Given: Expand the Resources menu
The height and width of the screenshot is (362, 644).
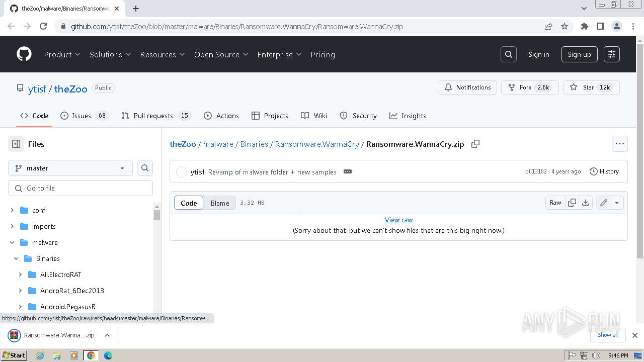Looking at the screenshot, I should pyautogui.click(x=163, y=54).
